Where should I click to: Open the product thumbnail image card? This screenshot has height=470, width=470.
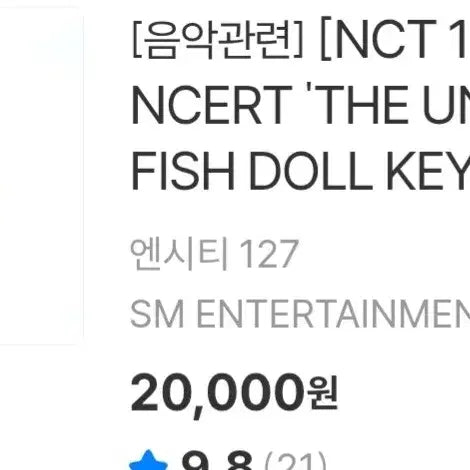(41, 176)
